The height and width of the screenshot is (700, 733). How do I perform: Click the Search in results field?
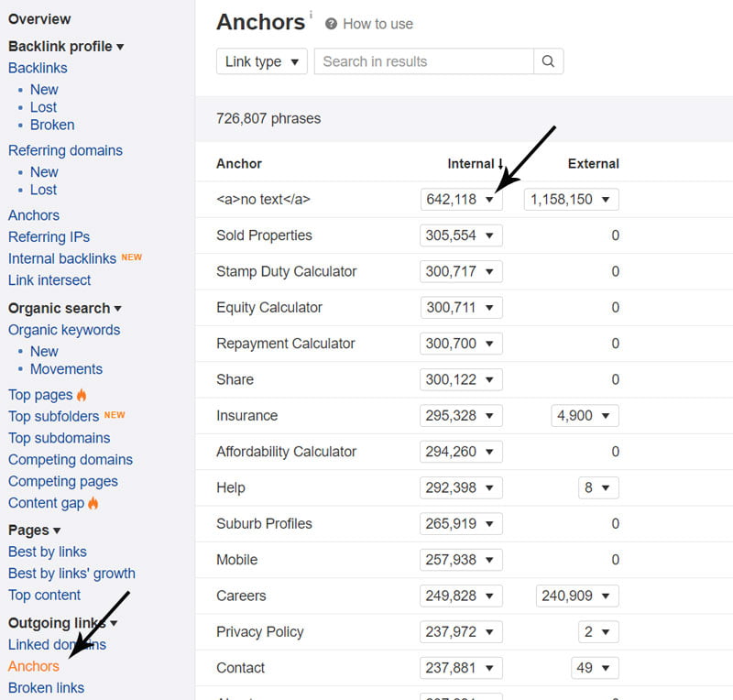pyautogui.click(x=423, y=61)
